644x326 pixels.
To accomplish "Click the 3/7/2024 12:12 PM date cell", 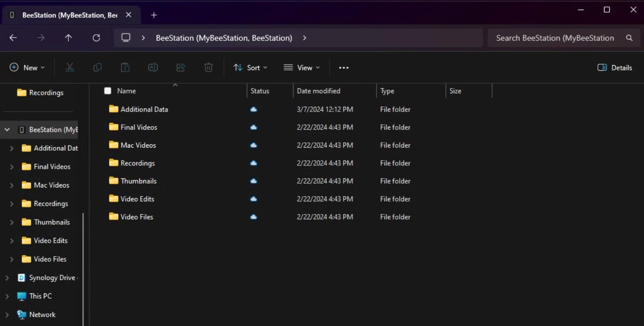I will 325,109.
